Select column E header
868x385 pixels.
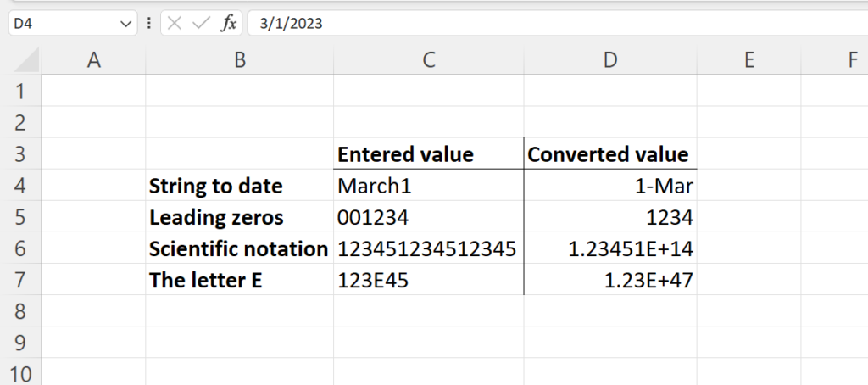point(748,60)
